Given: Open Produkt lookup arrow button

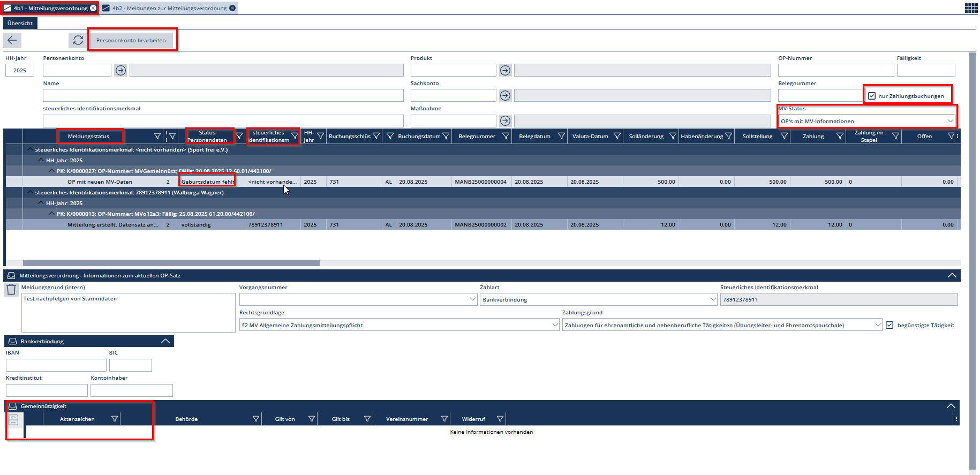Looking at the screenshot, I should click(x=505, y=70).
